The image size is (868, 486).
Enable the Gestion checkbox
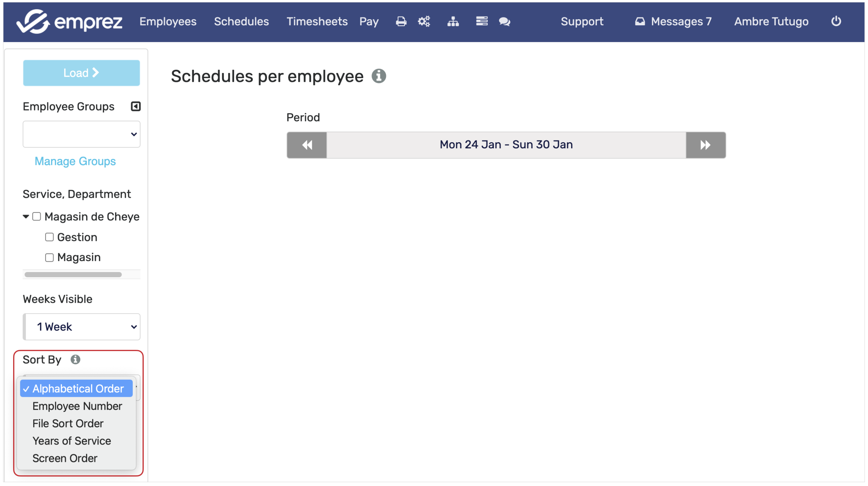49,237
